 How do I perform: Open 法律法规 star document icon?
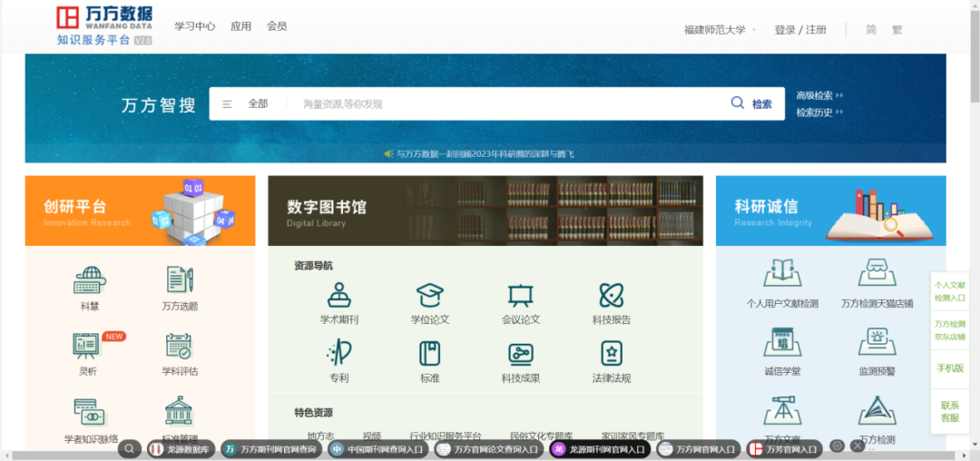click(612, 354)
